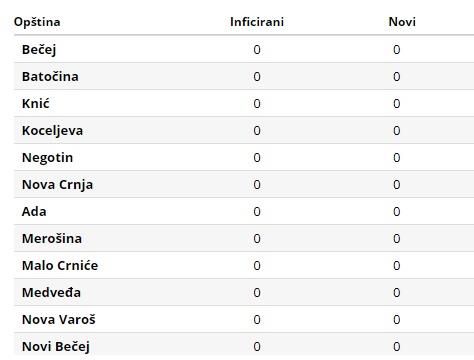474x360 pixels.
Task: Sort table by Opština column header
Action: (x=37, y=22)
